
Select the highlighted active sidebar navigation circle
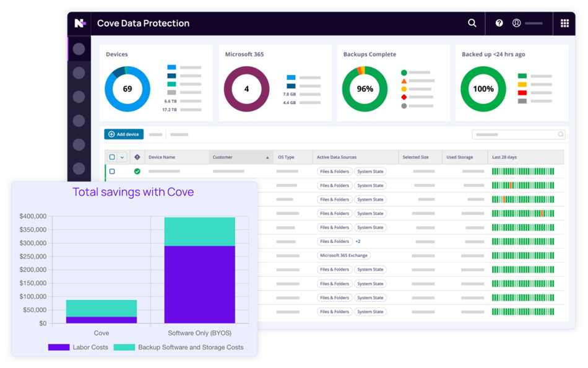(x=79, y=49)
